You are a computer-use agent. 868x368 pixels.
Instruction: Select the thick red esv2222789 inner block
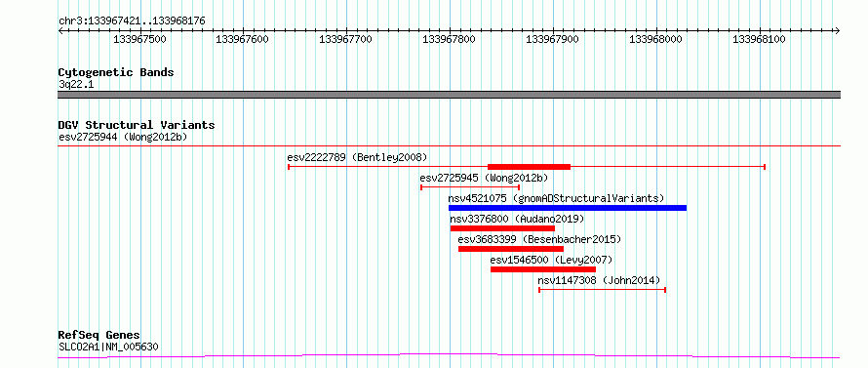tap(529, 167)
